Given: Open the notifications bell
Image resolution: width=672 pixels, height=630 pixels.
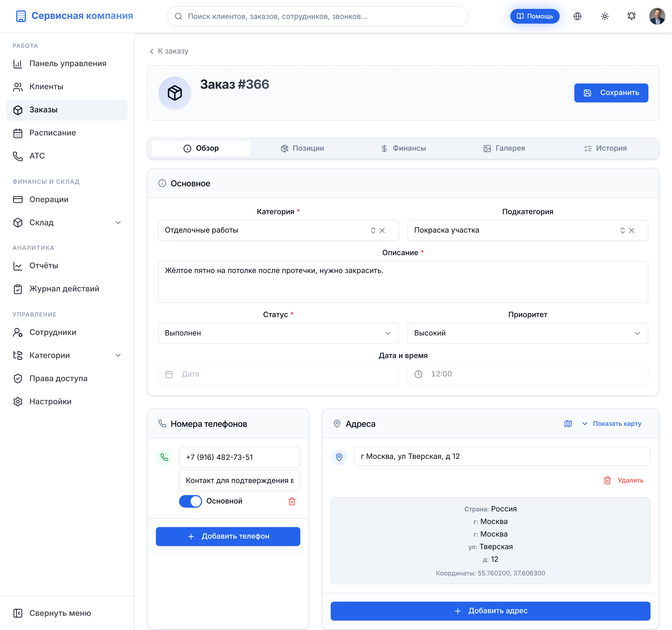Looking at the screenshot, I should click(631, 16).
